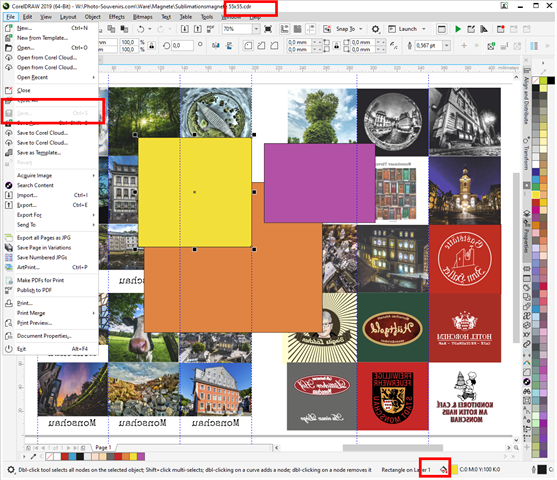Click the Import icon in standard toolbar
This screenshot has width=557, height=480.
(185, 29)
